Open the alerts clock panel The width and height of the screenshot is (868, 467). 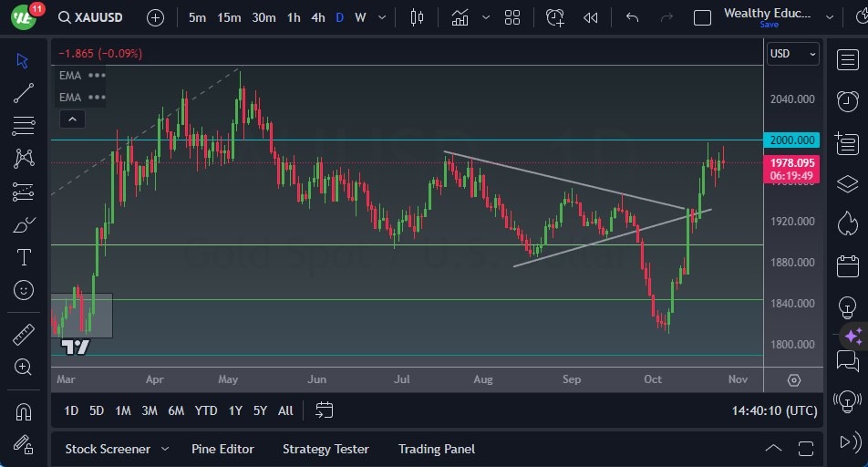click(848, 101)
